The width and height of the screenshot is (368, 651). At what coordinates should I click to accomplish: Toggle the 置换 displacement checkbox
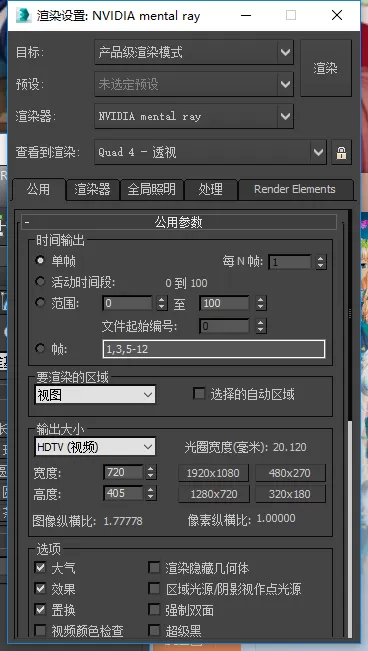pos(40,610)
